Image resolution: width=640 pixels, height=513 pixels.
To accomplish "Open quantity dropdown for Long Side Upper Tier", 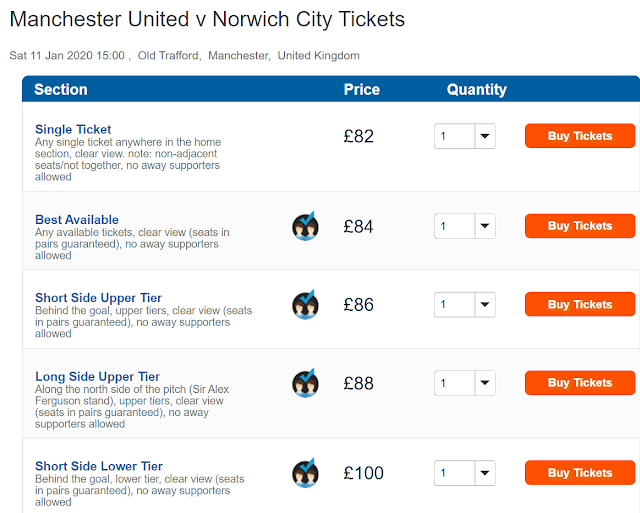I will 465,383.
